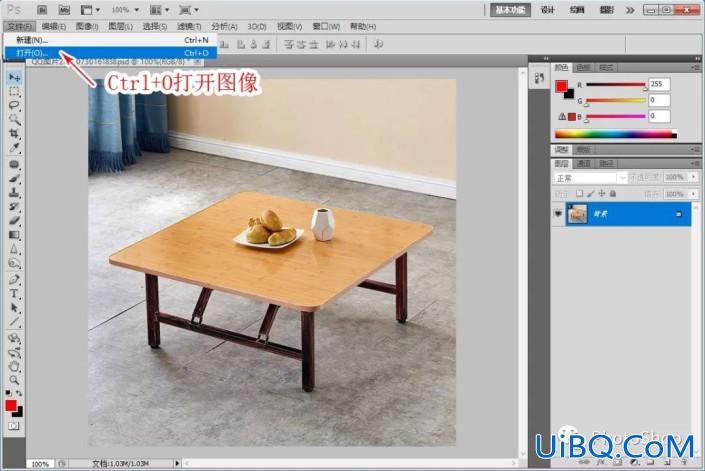This screenshot has height=471, width=705.
Task: Select the Eyedropper tool
Action: [x=14, y=147]
